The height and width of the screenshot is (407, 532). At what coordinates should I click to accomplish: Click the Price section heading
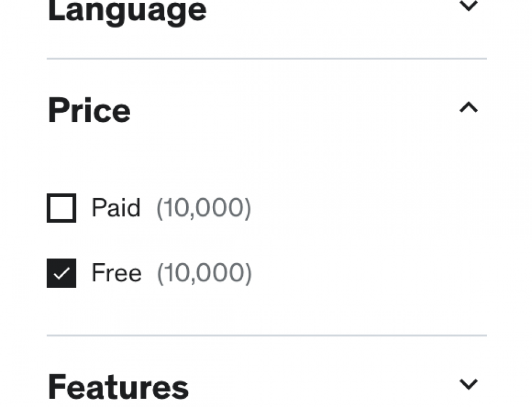[88, 110]
